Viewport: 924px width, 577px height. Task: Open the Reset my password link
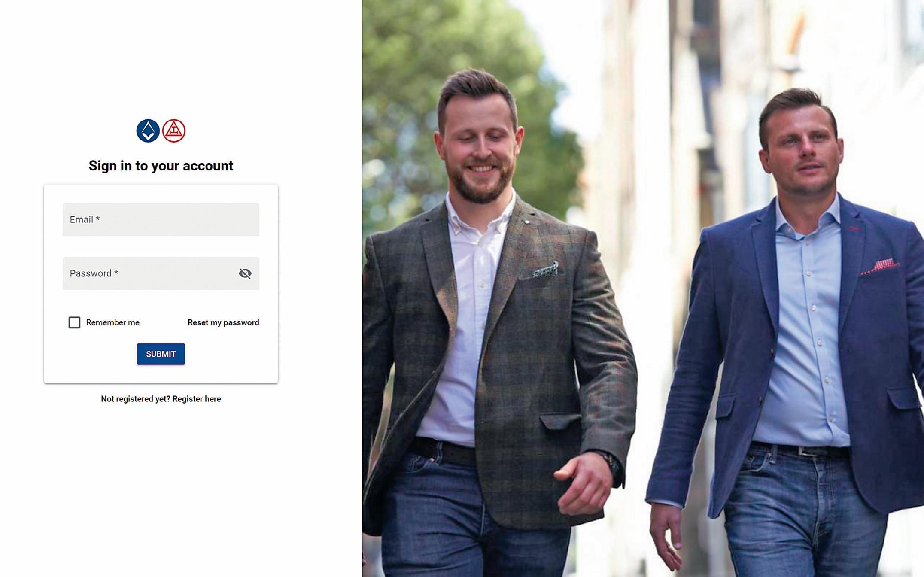tap(223, 322)
